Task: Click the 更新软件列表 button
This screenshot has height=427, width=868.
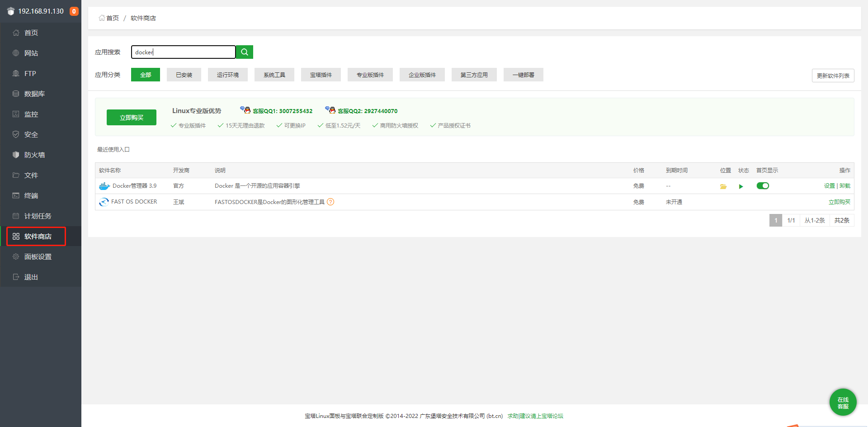Action: coord(833,76)
